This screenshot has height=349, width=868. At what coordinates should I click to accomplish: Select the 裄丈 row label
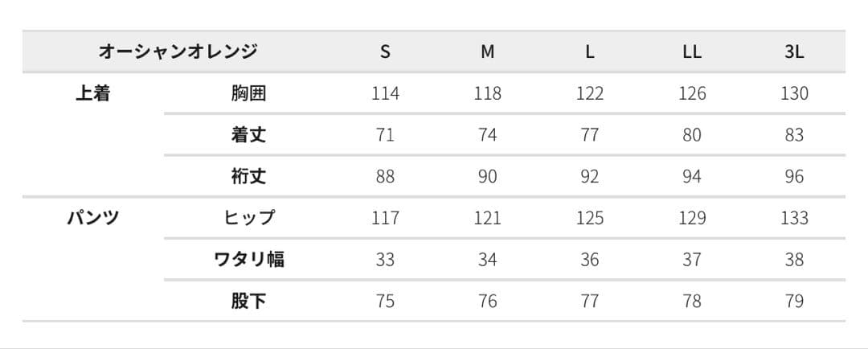[x=248, y=176]
